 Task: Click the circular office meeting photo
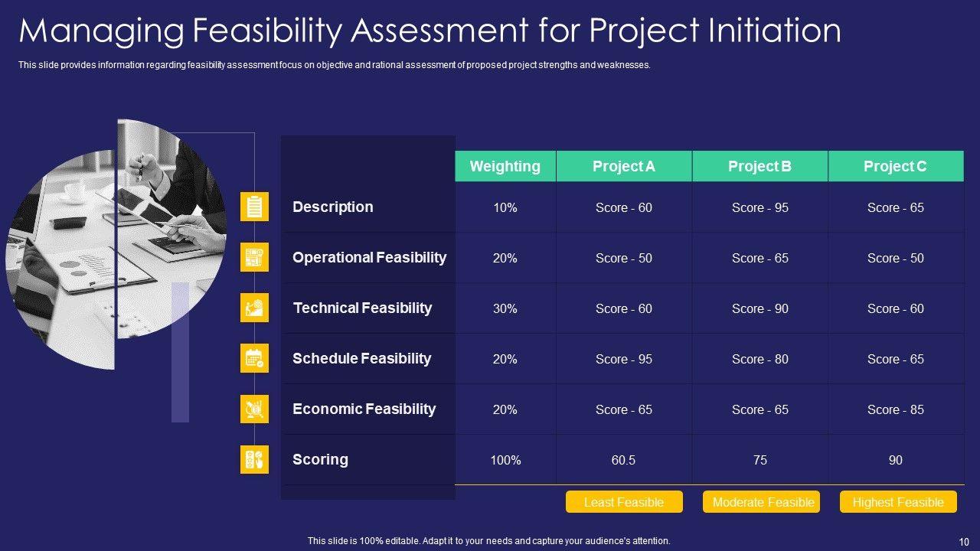pos(115,245)
